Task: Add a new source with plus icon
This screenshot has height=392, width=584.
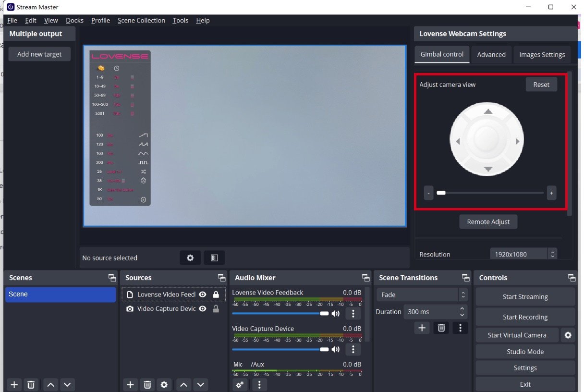Action: coord(130,384)
